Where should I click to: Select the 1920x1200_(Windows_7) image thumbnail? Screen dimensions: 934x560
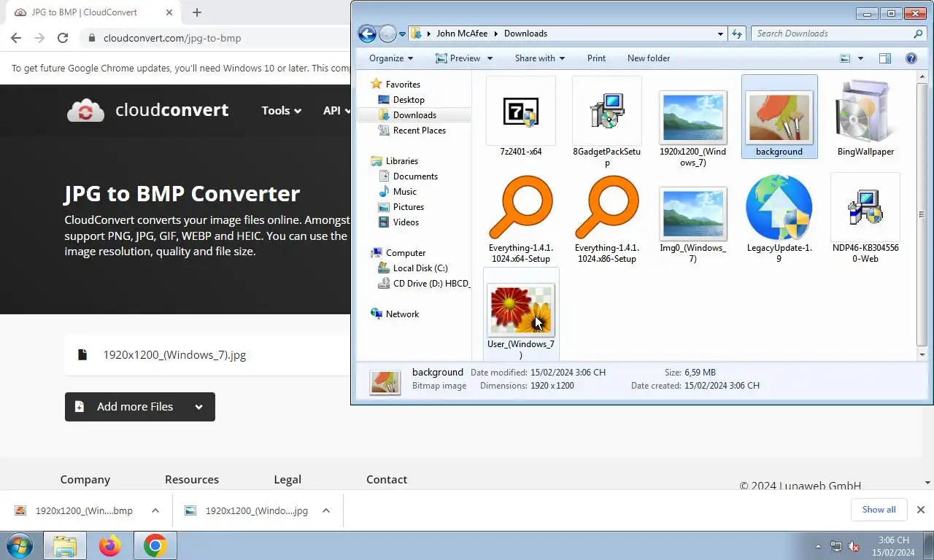point(693,117)
